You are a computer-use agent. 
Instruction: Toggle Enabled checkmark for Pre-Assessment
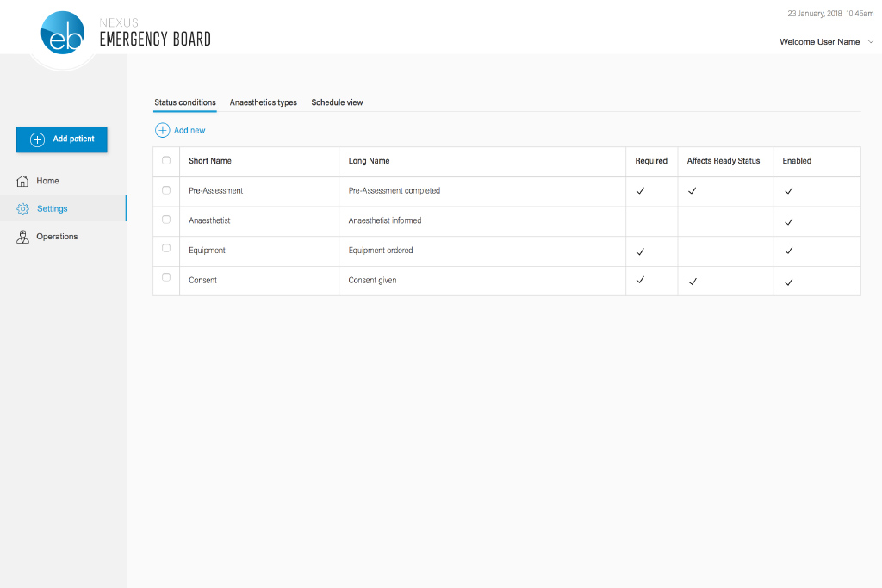(789, 191)
